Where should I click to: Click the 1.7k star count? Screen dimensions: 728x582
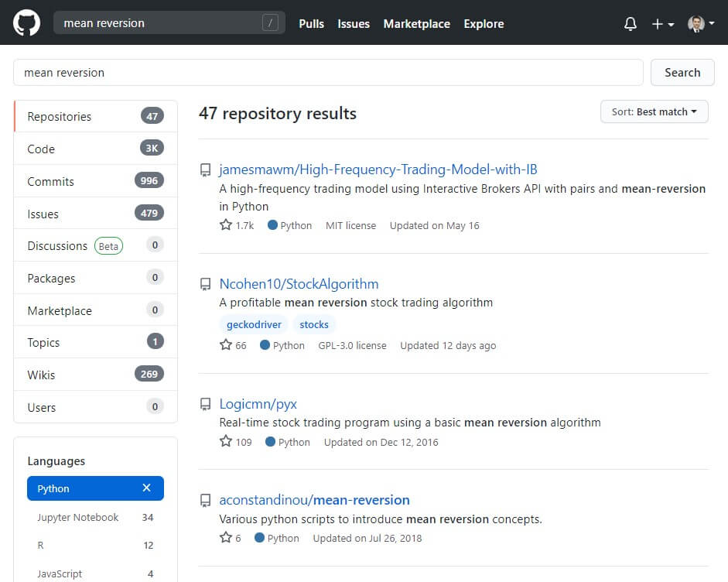point(244,226)
